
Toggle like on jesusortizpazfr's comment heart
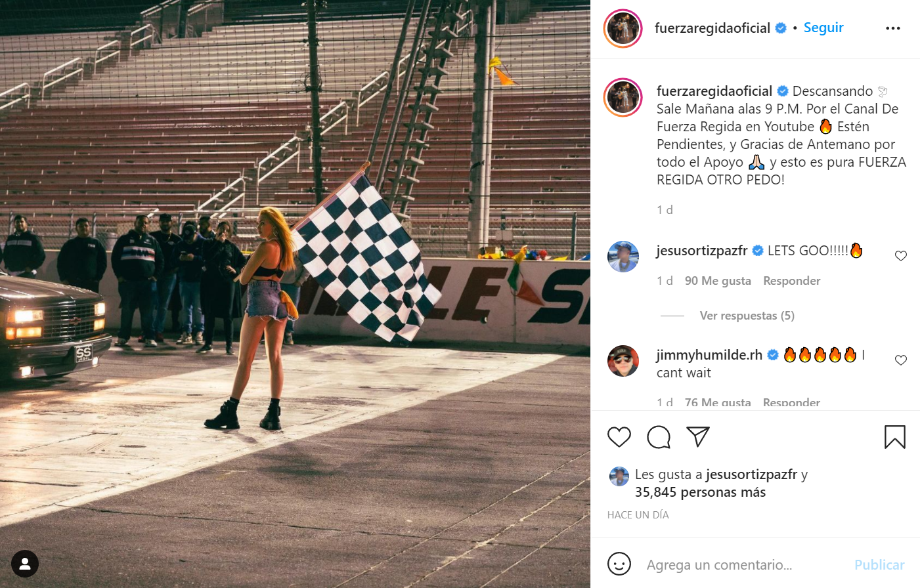(x=900, y=256)
